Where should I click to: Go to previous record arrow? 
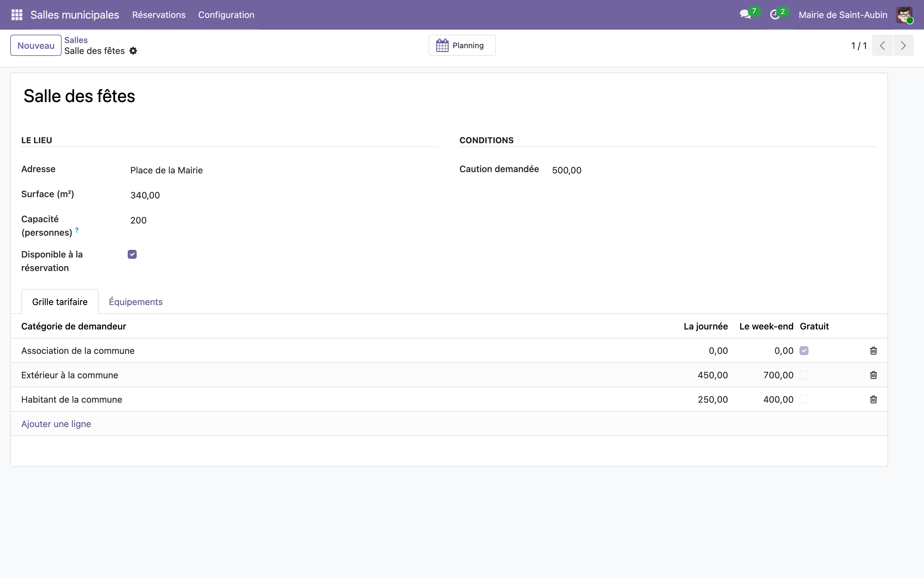(882, 46)
